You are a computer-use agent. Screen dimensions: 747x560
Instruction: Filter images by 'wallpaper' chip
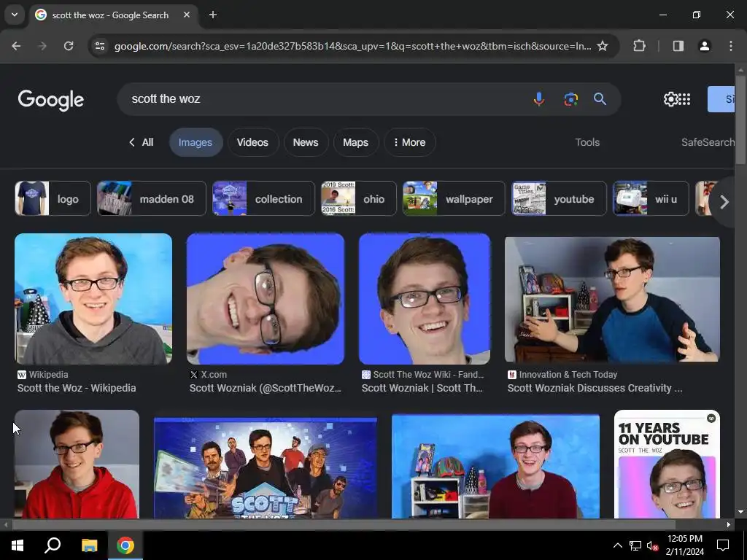click(x=454, y=198)
